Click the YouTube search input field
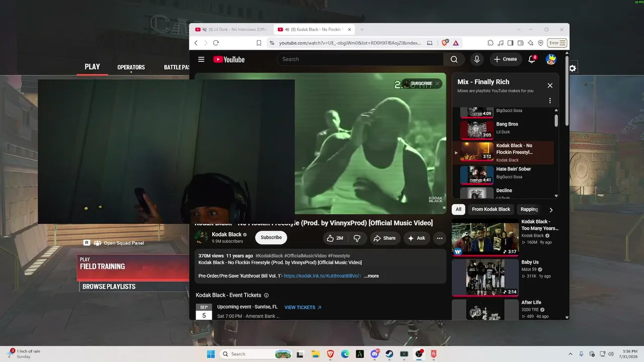Image resolution: width=644 pixels, height=362 pixels. (x=360, y=59)
